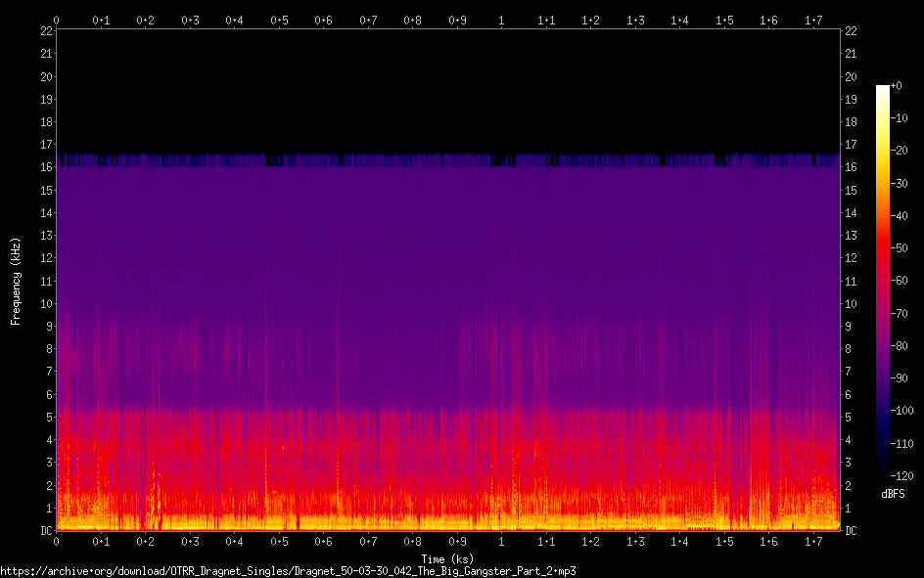Click the 'dBFS' label under the color scale

point(893,494)
